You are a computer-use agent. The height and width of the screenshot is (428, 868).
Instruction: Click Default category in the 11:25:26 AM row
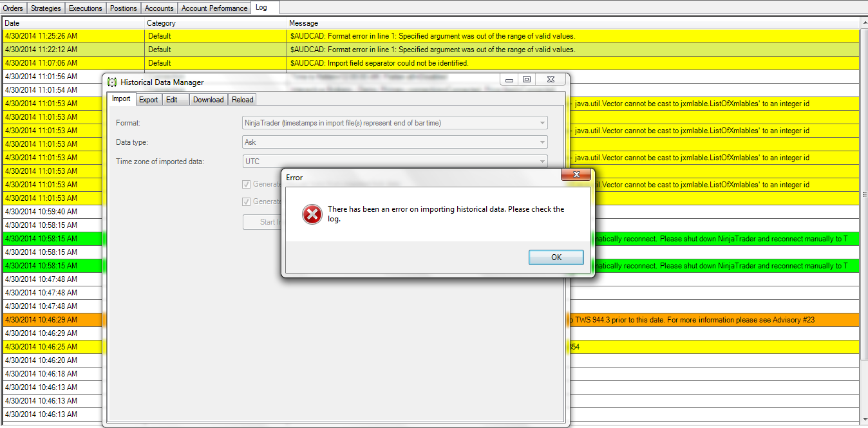(x=160, y=36)
